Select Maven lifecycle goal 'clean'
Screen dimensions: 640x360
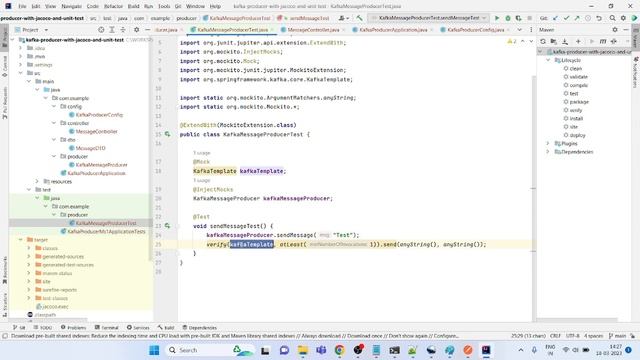pyautogui.click(x=576, y=69)
